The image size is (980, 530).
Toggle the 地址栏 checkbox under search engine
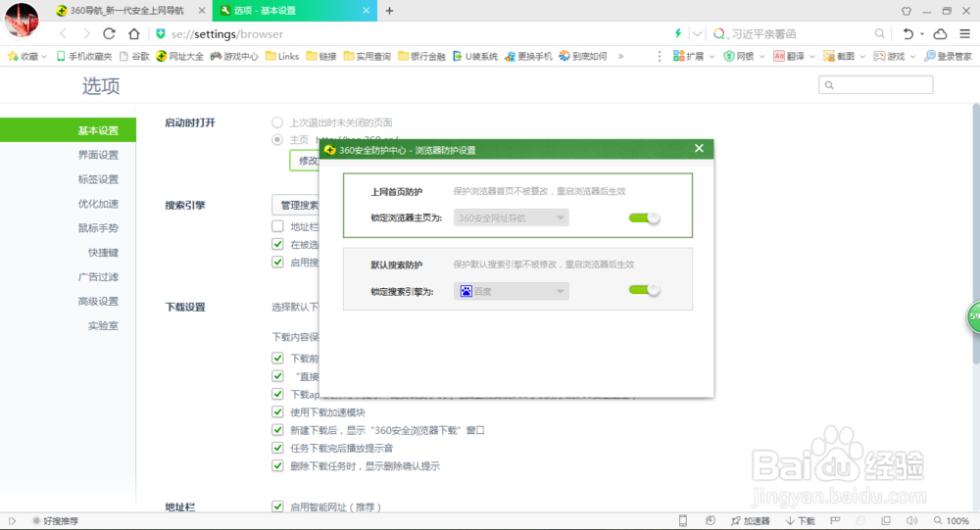pyautogui.click(x=277, y=226)
